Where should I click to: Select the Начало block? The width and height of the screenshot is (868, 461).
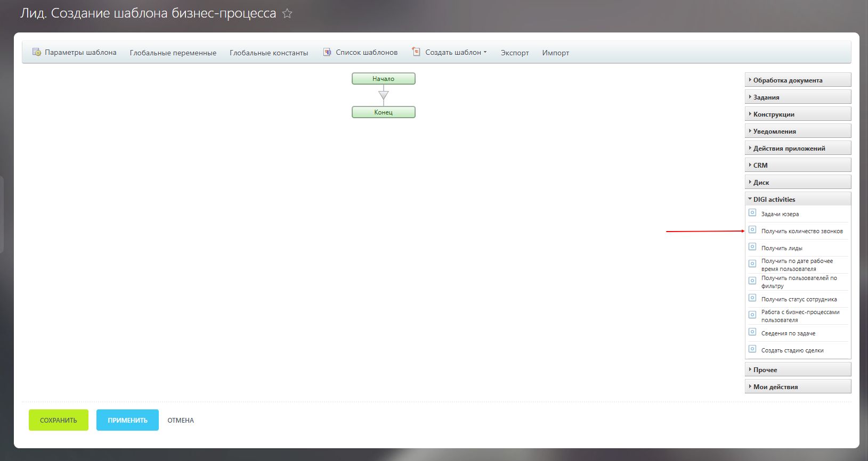coord(384,79)
